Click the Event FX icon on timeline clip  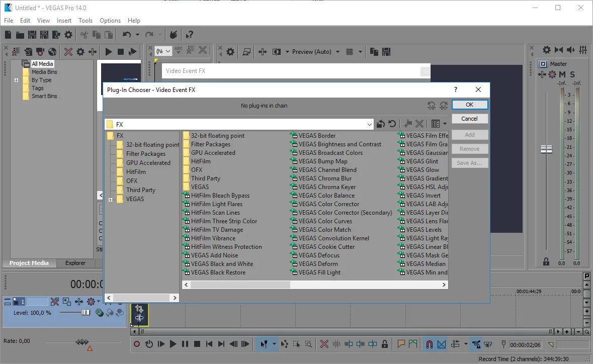139,318
